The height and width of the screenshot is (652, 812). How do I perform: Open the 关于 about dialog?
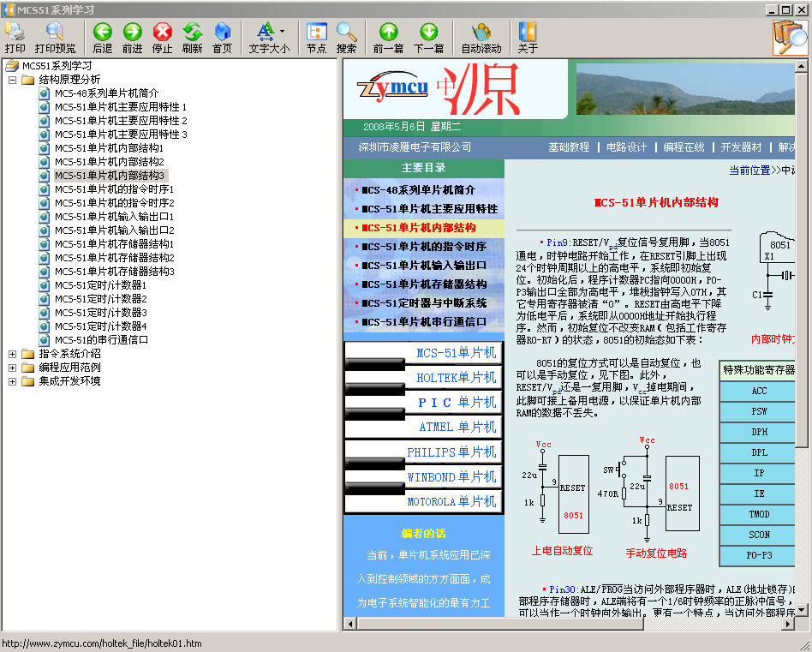(528, 38)
